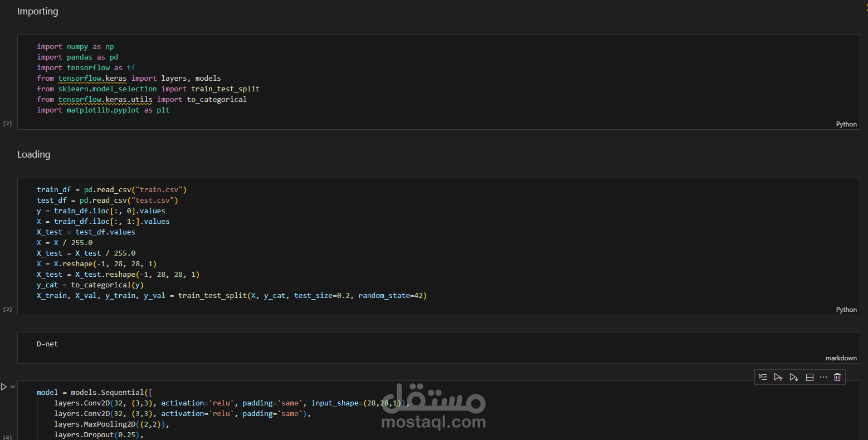The width and height of the screenshot is (868, 440).
Task: Click 'model = models.Sequential([' line
Action: point(95,393)
